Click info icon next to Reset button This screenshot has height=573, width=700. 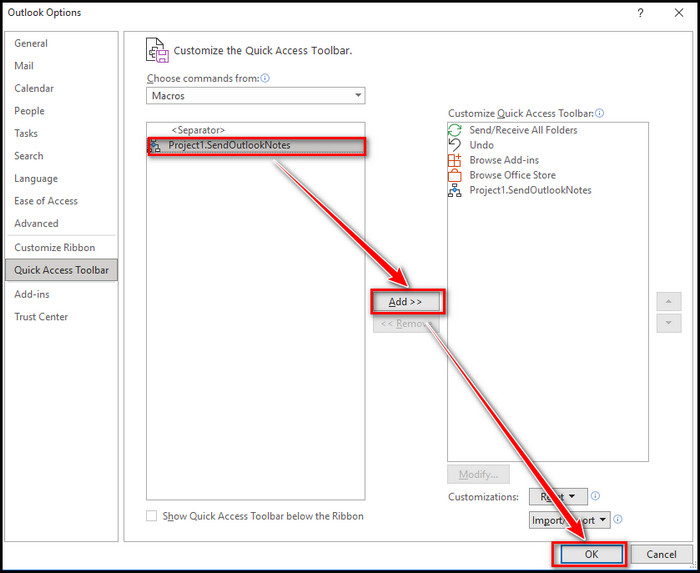click(595, 496)
